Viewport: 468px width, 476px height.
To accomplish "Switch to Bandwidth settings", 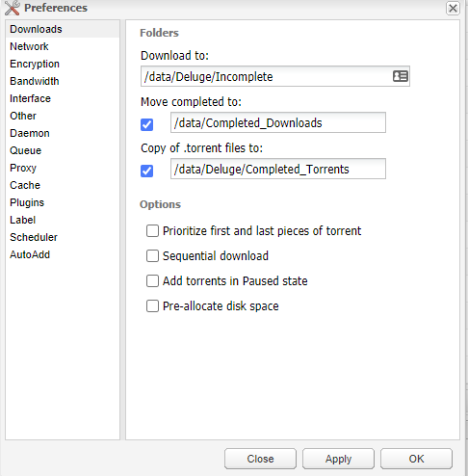I will coord(63,81).
